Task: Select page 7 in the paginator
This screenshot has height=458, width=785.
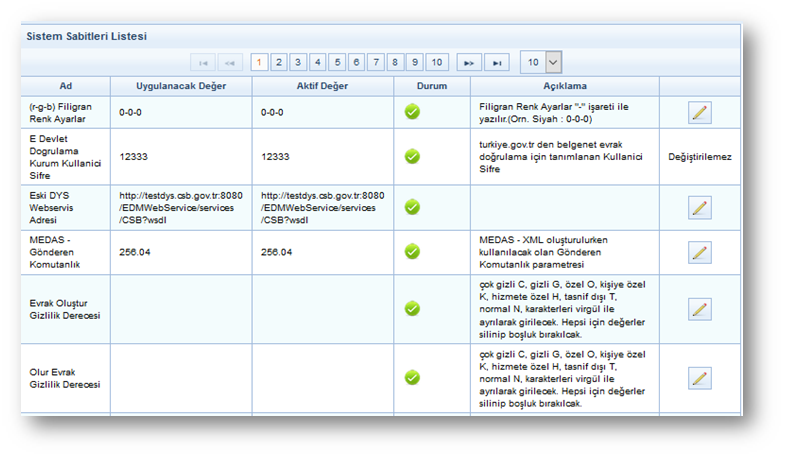Action: pyautogui.click(x=376, y=63)
